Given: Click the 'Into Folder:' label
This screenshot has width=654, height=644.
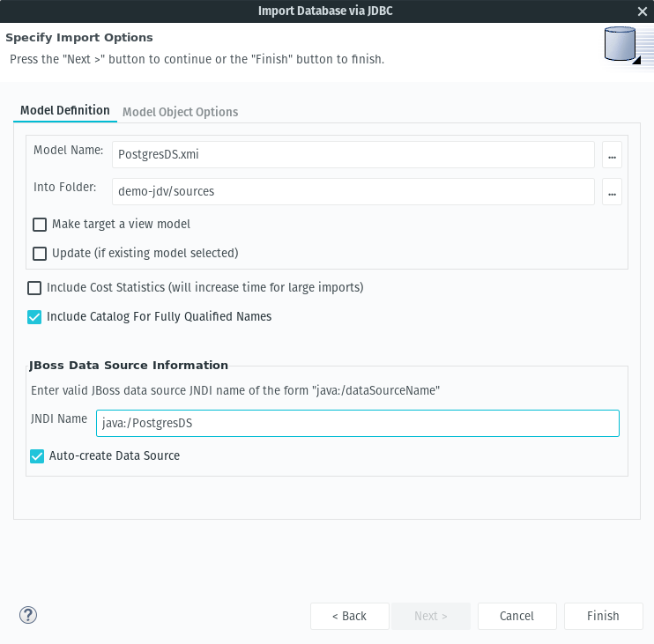Looking at the screenshot, I should click(x=64, y=187).
